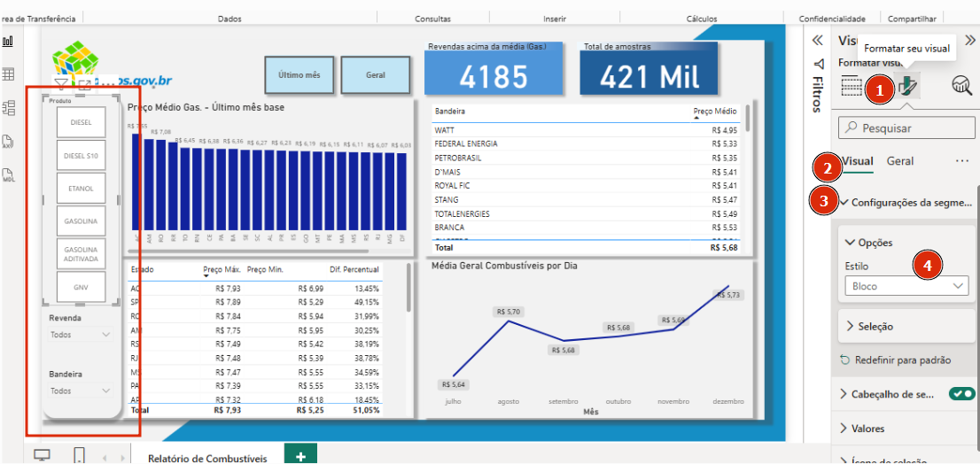The height and width of the screenshot is (464, 980).
Task: Open Report view from left sidebar
Action: click(8, 42)
